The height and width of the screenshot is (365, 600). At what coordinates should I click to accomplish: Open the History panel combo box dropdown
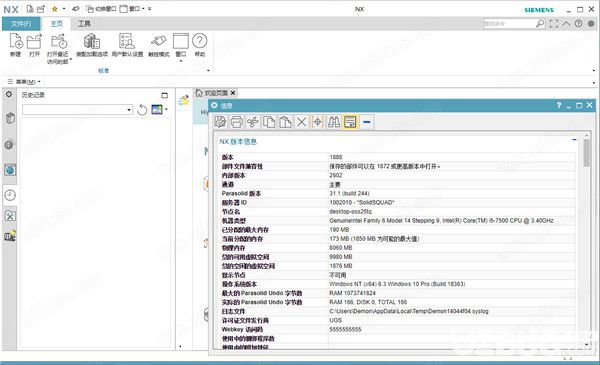pyautogui.click(x=129, y=110)
